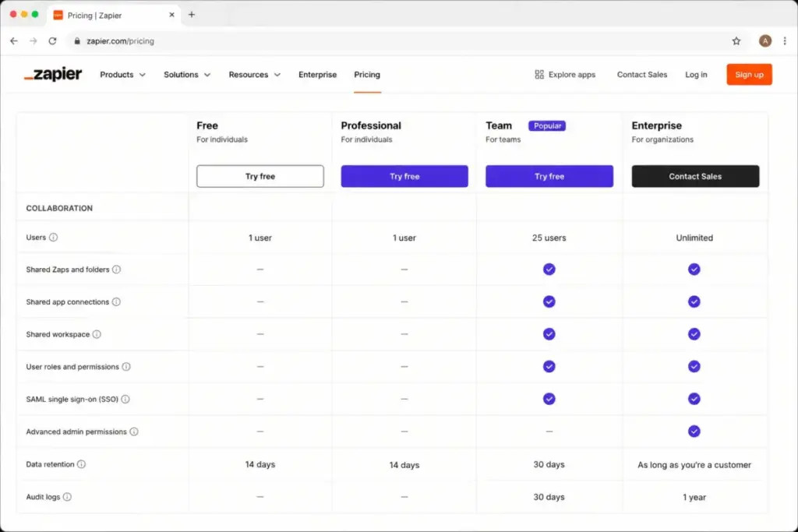Viewport: 798px width, 532px height.
Task: Expand the Resources dropdown menu
Action: pyautogui.click(x=255, y=75)
